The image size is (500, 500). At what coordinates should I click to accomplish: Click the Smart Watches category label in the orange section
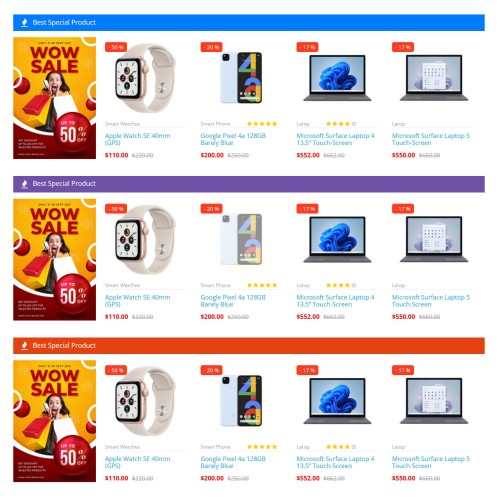pos(122,447)
